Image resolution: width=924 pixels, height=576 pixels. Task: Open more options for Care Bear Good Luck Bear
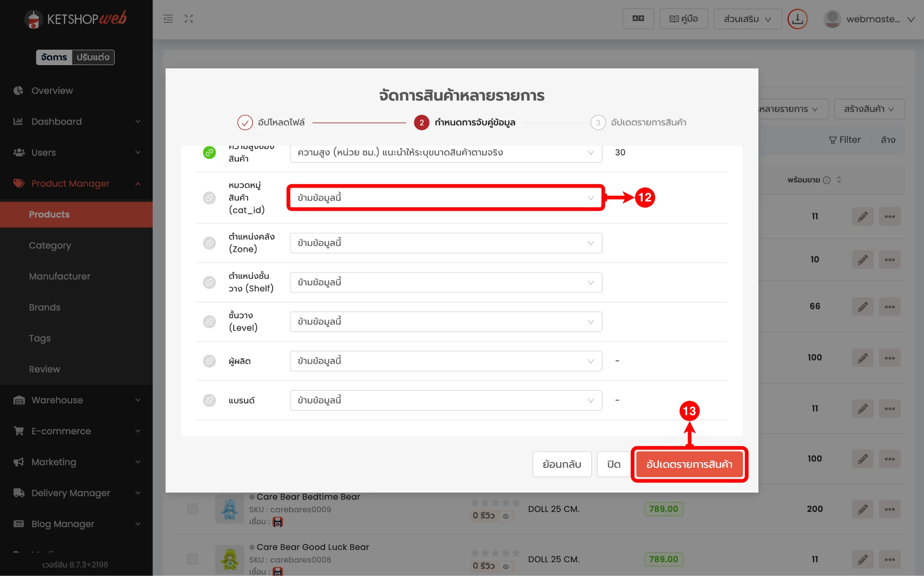(889, 559)
